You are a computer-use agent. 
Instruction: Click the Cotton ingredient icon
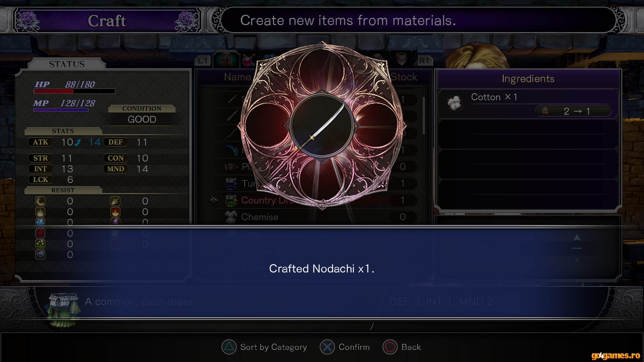pyautogui.click(x=455, y=103)
